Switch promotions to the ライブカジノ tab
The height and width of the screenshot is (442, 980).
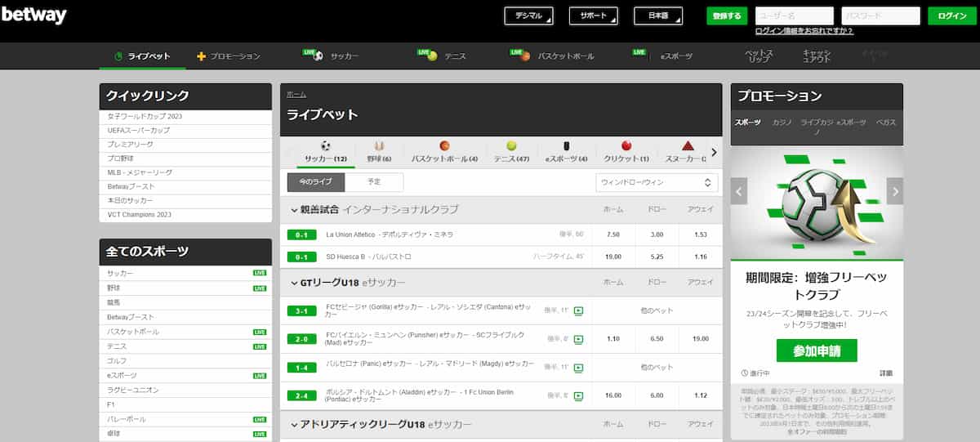coord(816,127)
